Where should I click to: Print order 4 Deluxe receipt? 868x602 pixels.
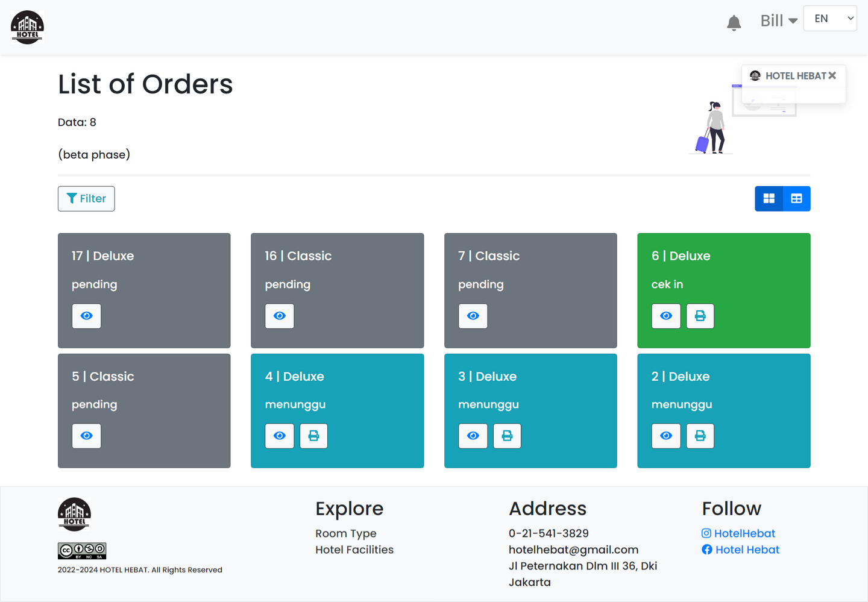click(313, 436)
